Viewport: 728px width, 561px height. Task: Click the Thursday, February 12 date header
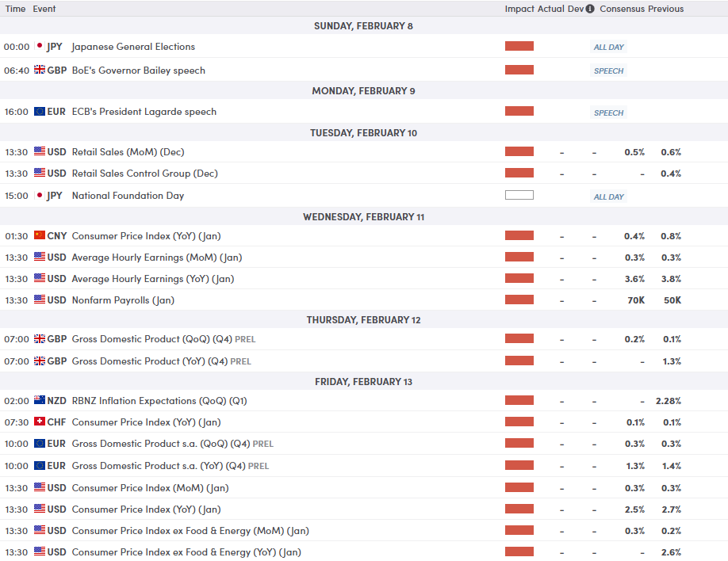[363, 320]
